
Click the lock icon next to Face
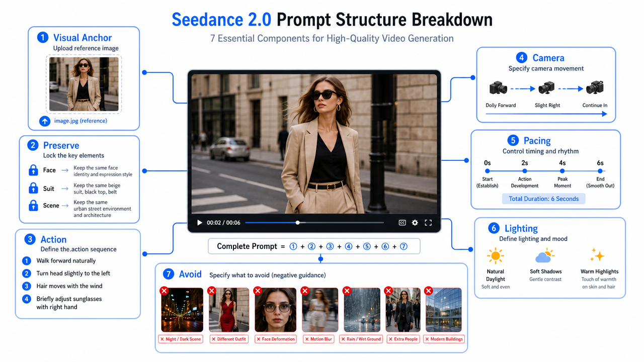click(x=33, y=170)
